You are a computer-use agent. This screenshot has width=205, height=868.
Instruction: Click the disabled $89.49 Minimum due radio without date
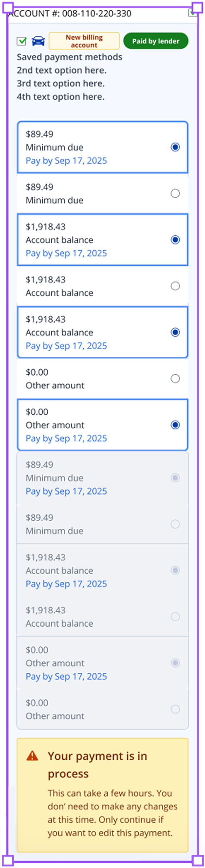point(175,524)
